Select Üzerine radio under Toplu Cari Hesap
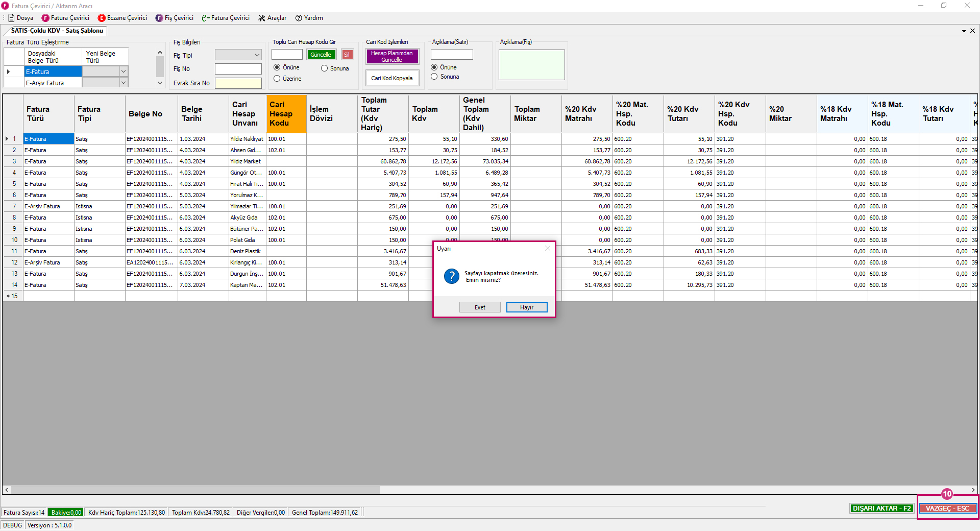 tap(277, 79)
